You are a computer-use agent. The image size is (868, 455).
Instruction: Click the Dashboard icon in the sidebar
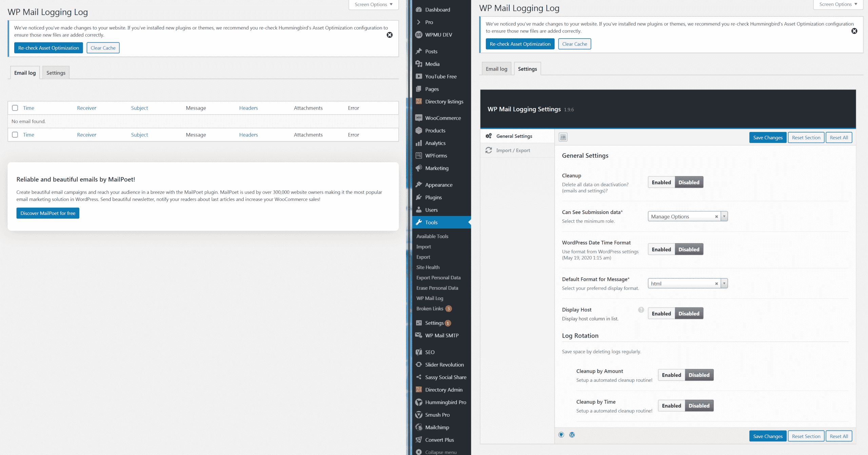pyautogui.click(x=419, y=9)
